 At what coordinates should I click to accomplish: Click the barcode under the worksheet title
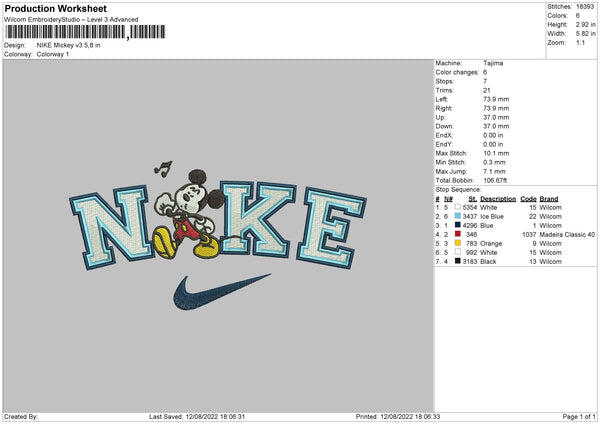tap(85, 32)
